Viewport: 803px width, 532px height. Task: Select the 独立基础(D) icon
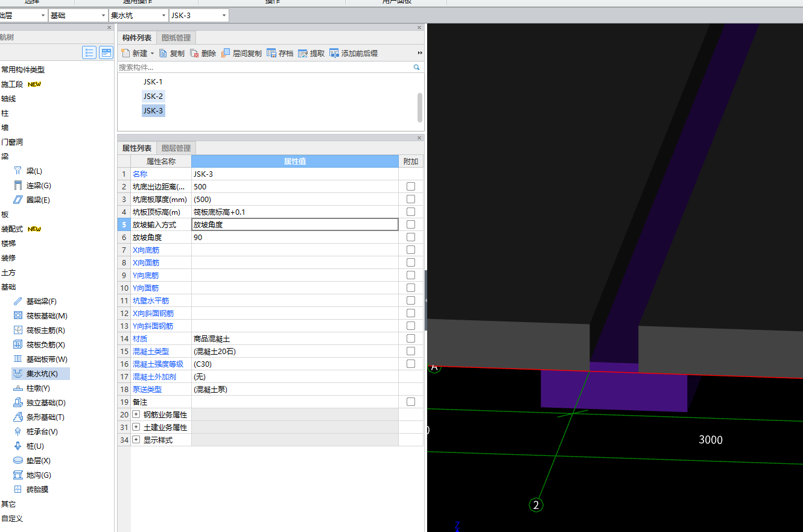(17, 403)
